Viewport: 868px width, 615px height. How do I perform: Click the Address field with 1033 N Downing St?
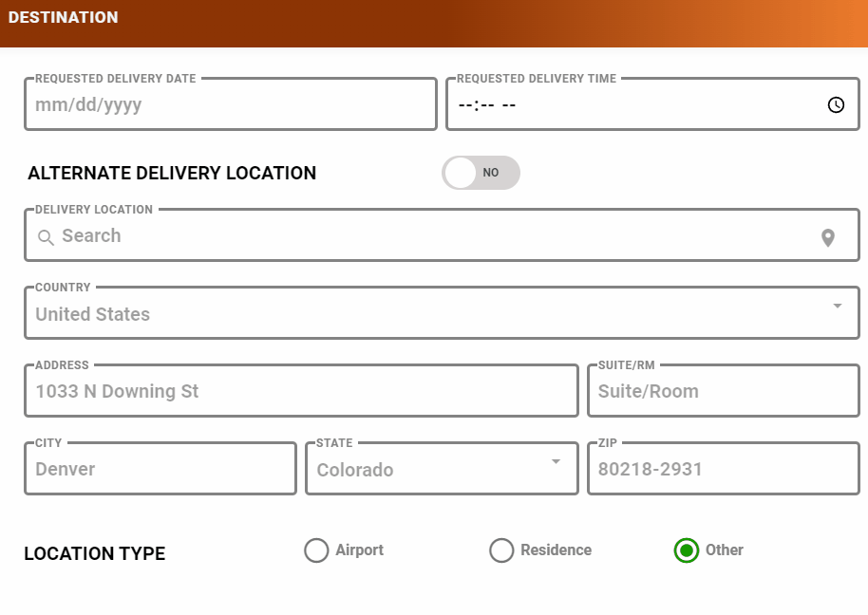300,391
